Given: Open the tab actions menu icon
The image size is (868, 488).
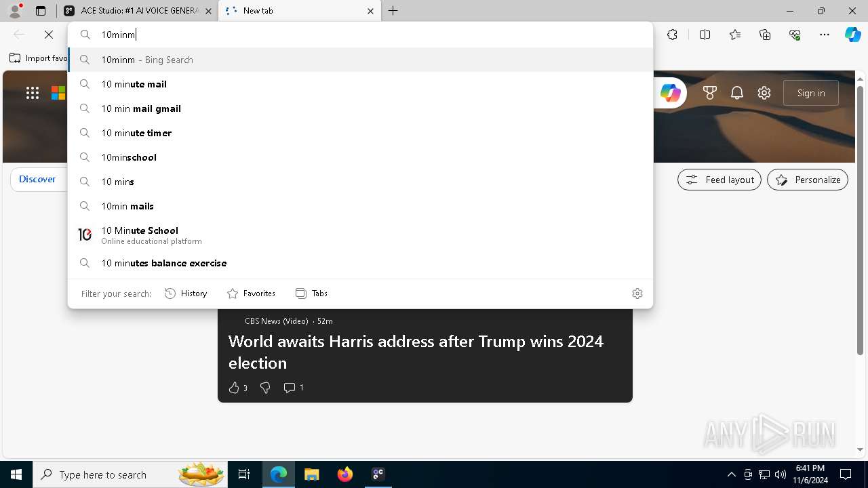Looking at the screenshot, I should 41,11.
